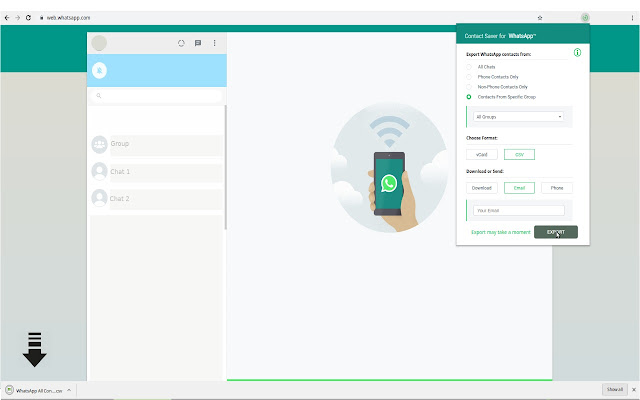Choose Phone Contacts Only radio option
640x400 pixels.
click(470, 76)
